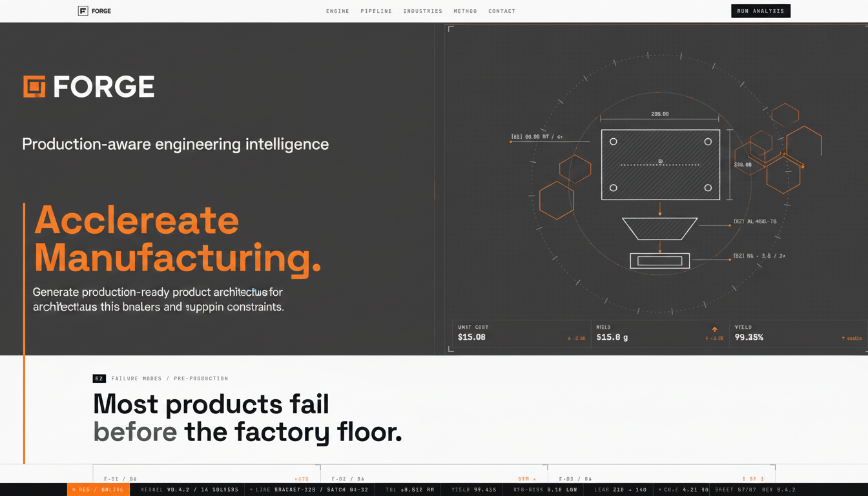Click the FORGE logo icon in the header
Screen dimensions: 868x496
click(83, 11)
